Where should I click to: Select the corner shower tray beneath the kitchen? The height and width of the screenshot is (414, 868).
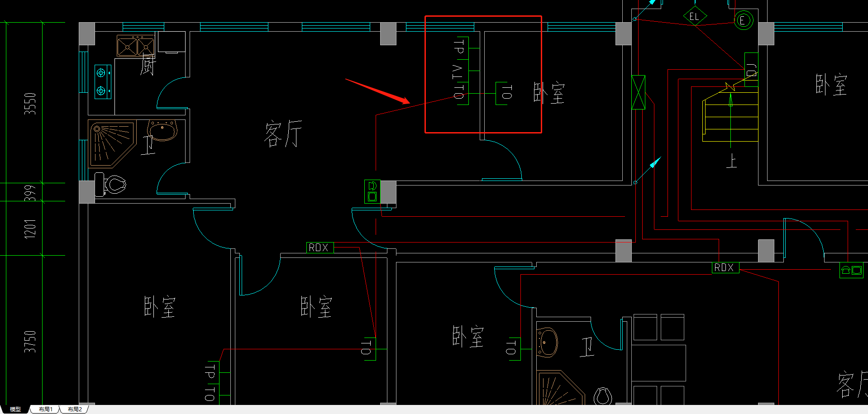point(112,143)
